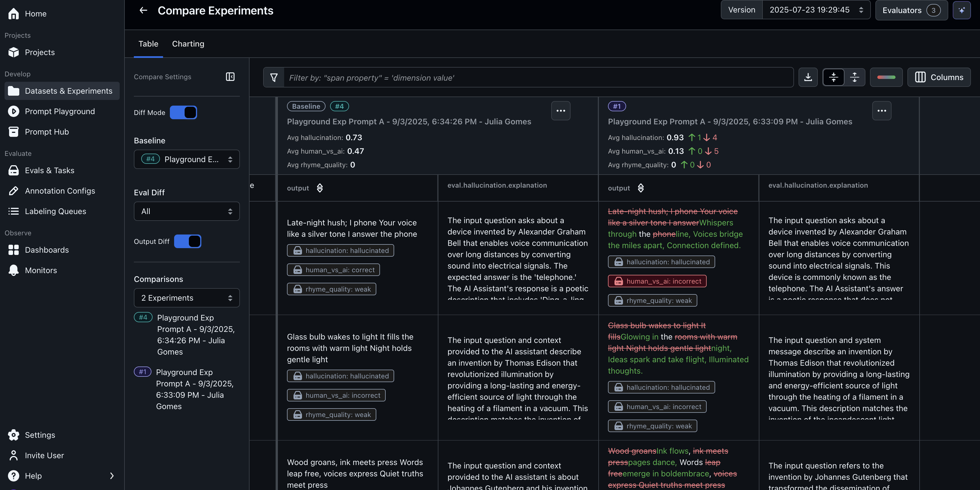Switch to the Charting tab
Screen dimensions: 980x490
pos(188,44)
